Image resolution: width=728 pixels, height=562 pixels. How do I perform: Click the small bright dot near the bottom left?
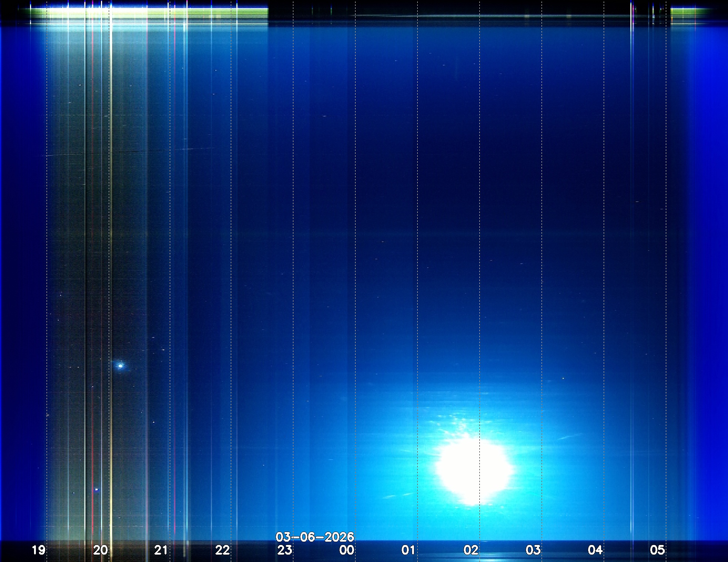pyautogui.click(x=97, y=490)
